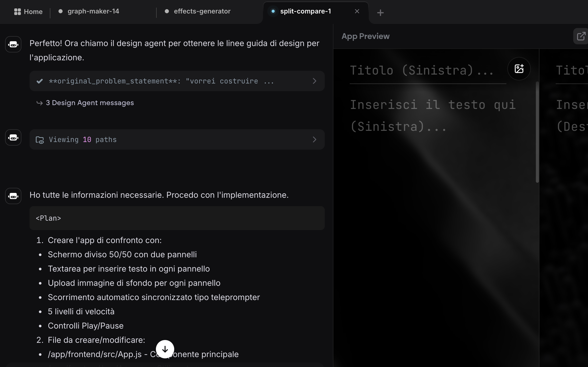
Task: Switch to the graph-maker-14 tab
Action: (93, 11)
